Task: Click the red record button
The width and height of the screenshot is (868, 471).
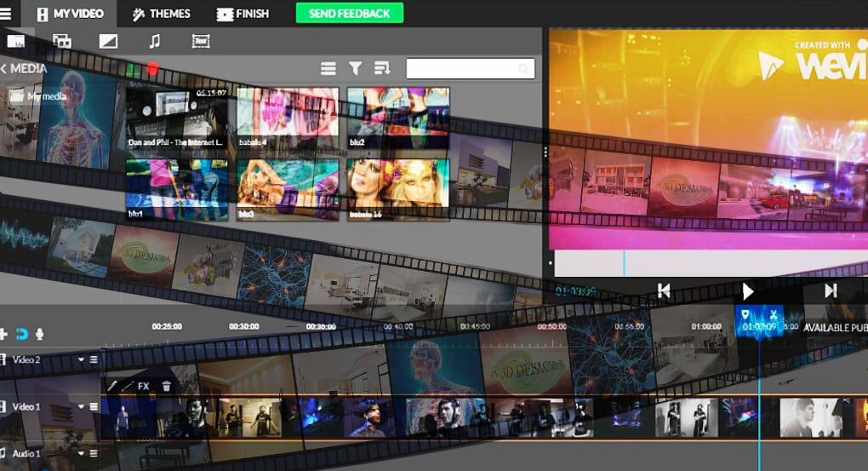Action: [153, 69]
